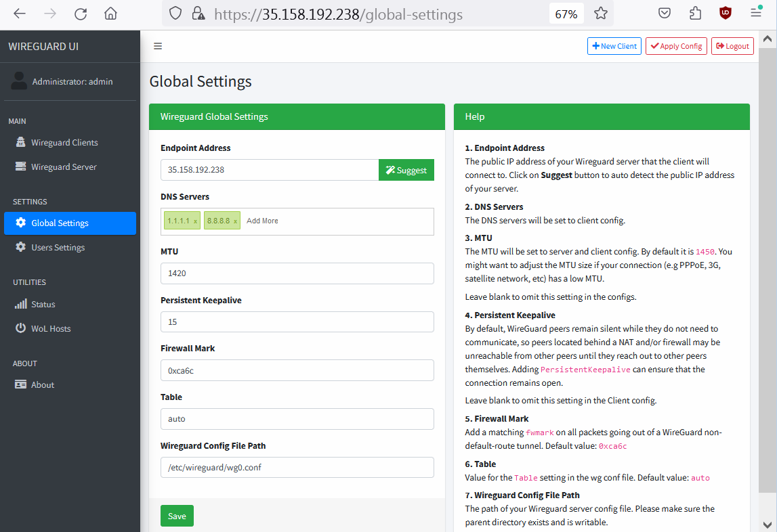Go to browser home page icon
The height and width of the screenshot is (532, 777).
pos(111,14)
